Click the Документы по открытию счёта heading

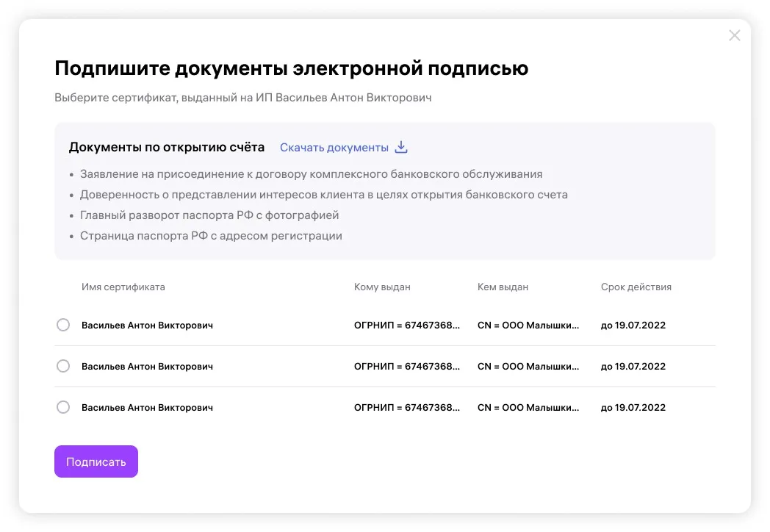point(167,147)
